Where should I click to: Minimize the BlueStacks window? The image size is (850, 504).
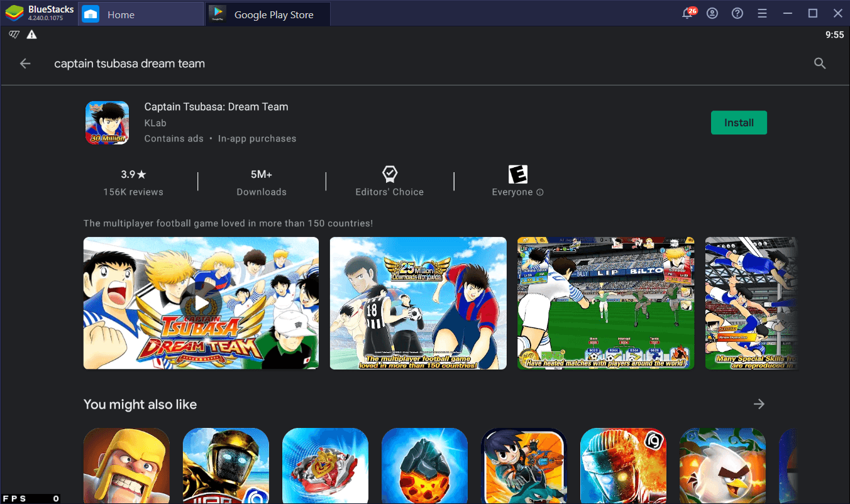(789, 14)
